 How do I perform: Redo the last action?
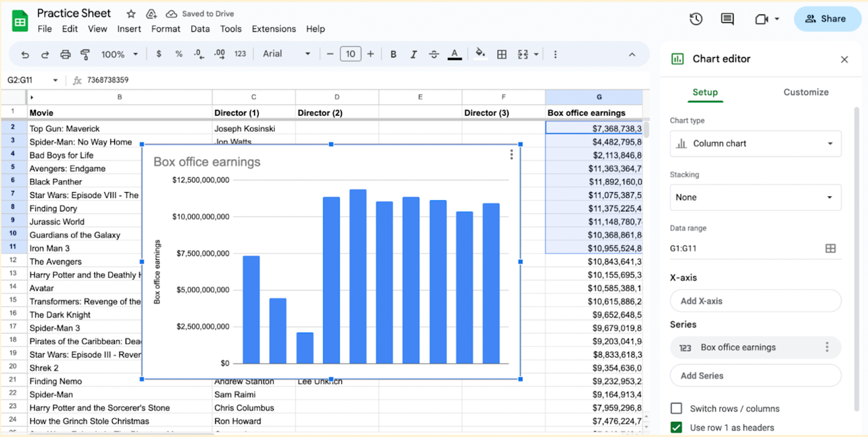(45, 54)
